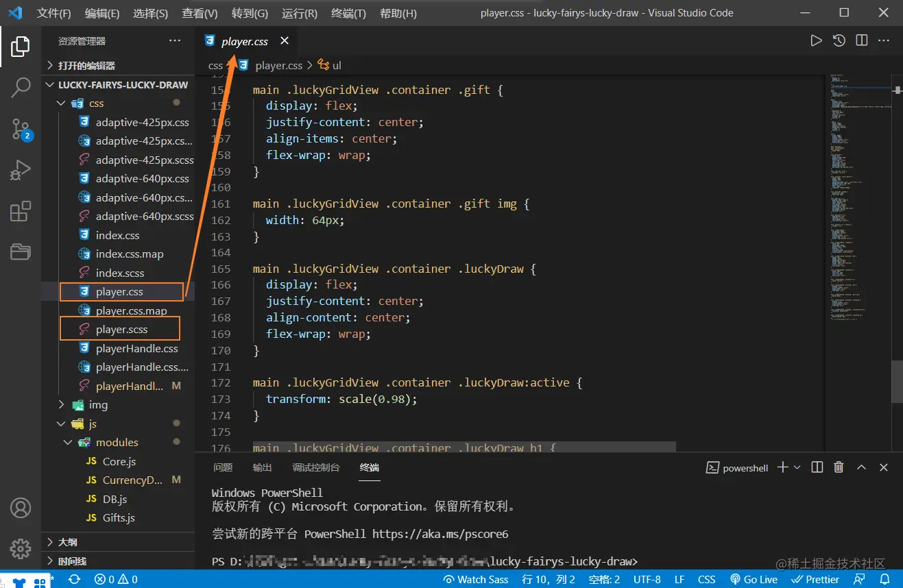Open the Accounts menu icon
The height and width of the screenshot is (588, 903).
21,508
